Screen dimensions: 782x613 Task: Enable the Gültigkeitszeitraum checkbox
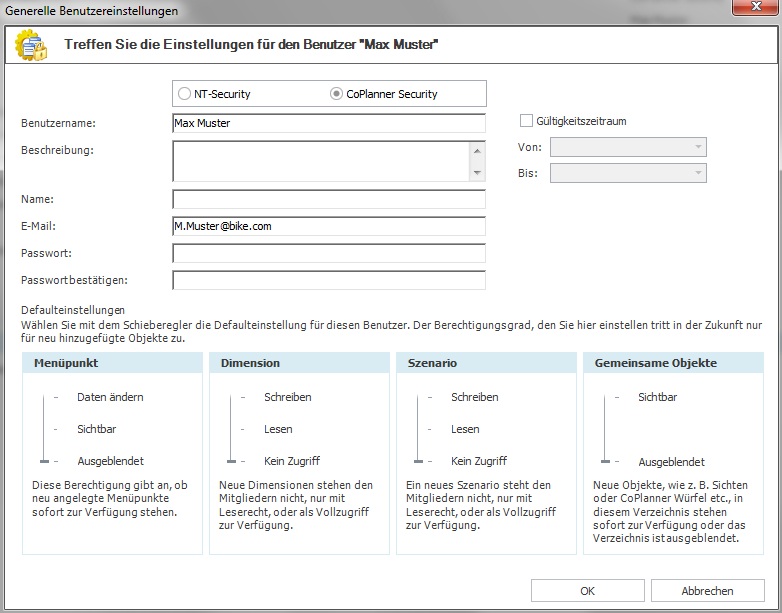526,121
